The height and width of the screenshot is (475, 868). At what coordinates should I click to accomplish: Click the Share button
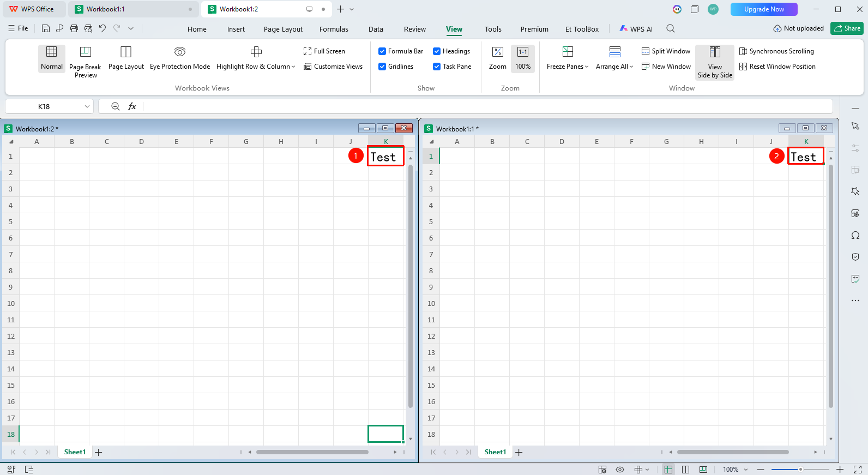pyautogui.click(x=847, y=28)
